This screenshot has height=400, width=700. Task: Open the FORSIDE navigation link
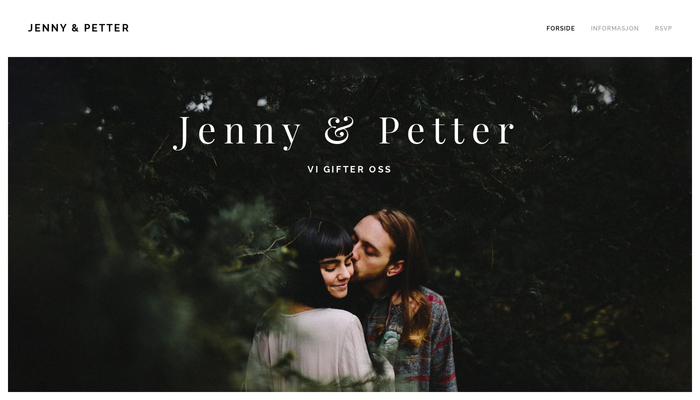click(x=560, y=28)
